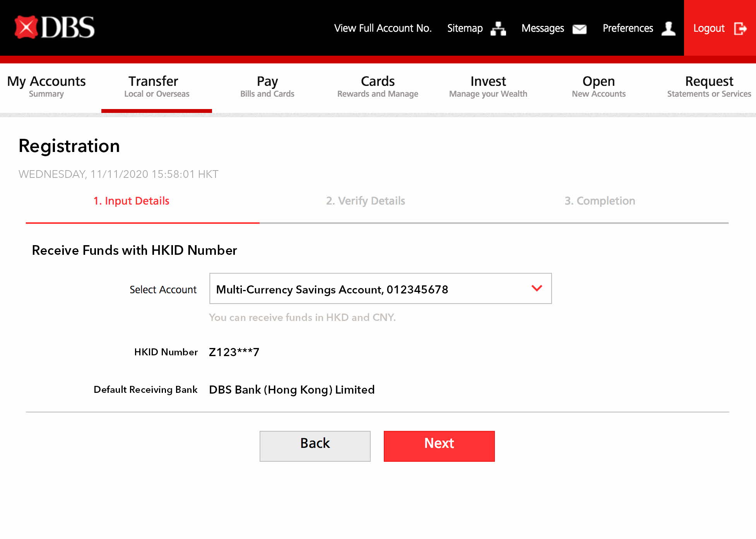Click the red chevron in account selector
The image size is (756, 539).
pyautogui.click(x=537, y=288)
